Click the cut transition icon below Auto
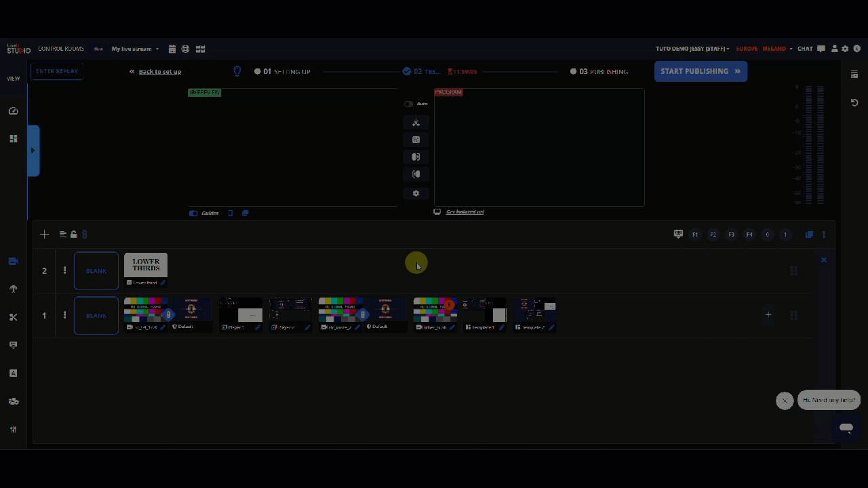The image size is (868, 488). click(x=416, y=123)
